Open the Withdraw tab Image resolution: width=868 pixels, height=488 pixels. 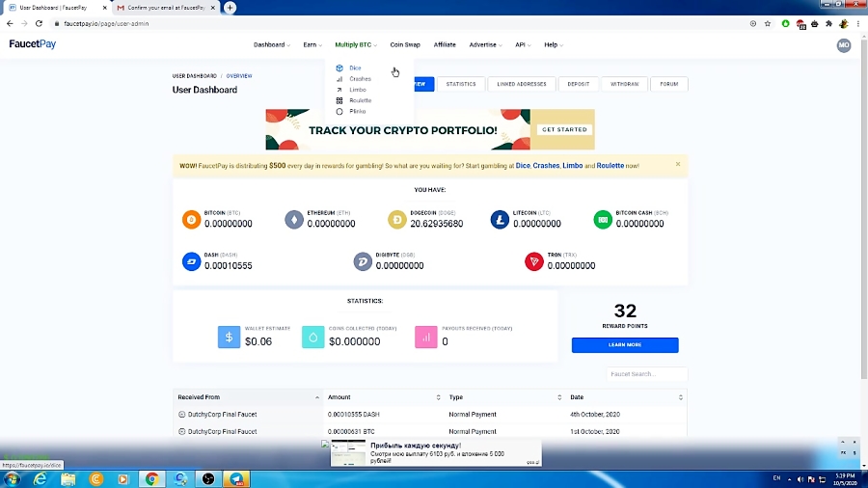pyautogui.click(x=624, y=84)
